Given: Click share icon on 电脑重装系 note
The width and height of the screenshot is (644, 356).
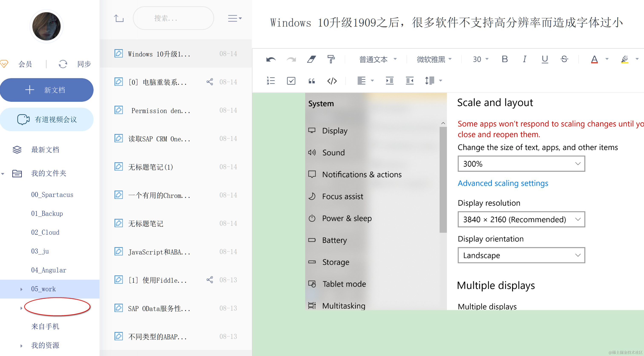Looking at the screenshot, I should [210, 82].
